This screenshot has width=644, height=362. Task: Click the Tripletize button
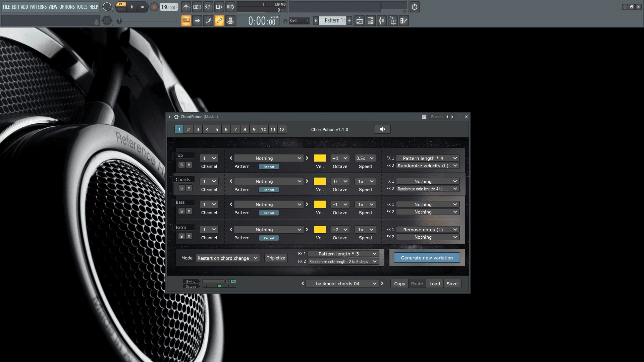tap(276, 258)
